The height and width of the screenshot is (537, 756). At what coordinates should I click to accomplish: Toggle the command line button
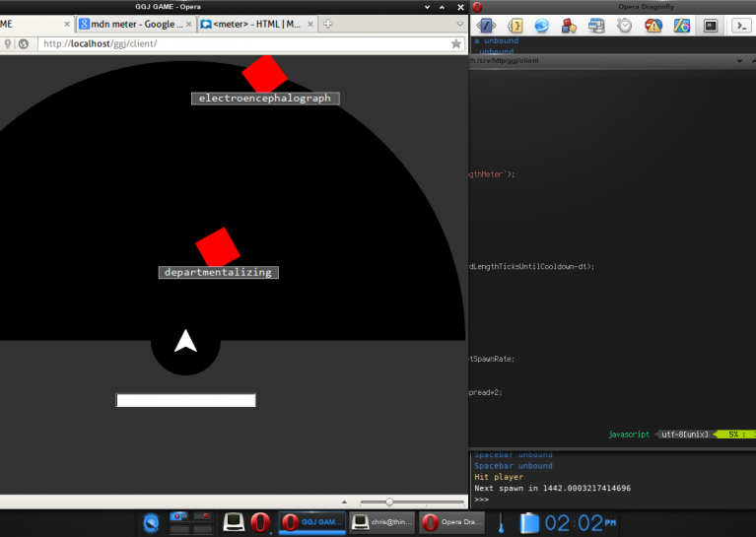coord(741,26)
